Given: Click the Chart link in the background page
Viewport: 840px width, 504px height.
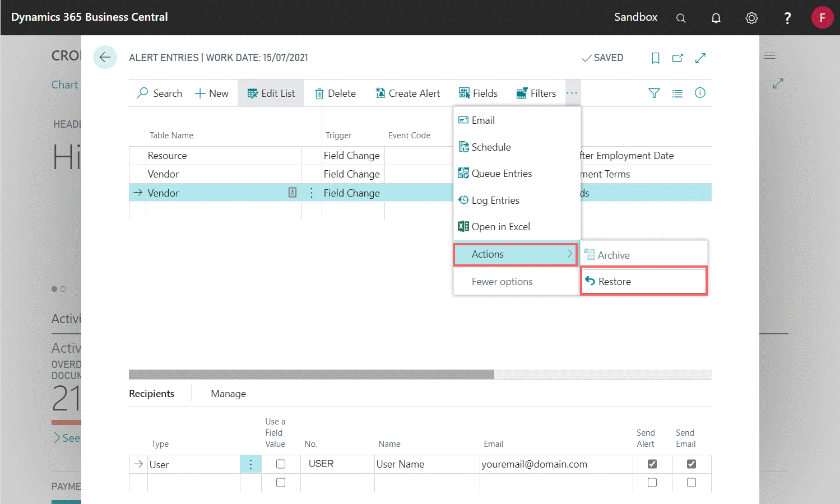Looking at the screenshot, I should (x=65, y=85).
